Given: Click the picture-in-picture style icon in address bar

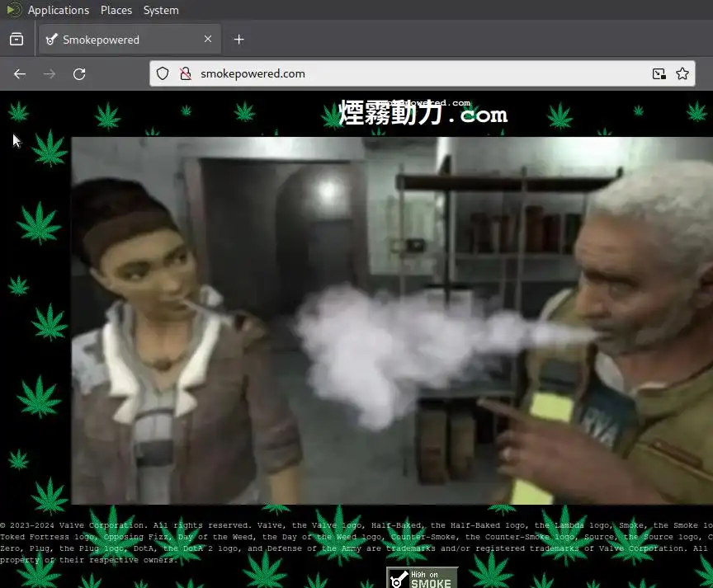Looking at the screenshot, I should 659,73.
